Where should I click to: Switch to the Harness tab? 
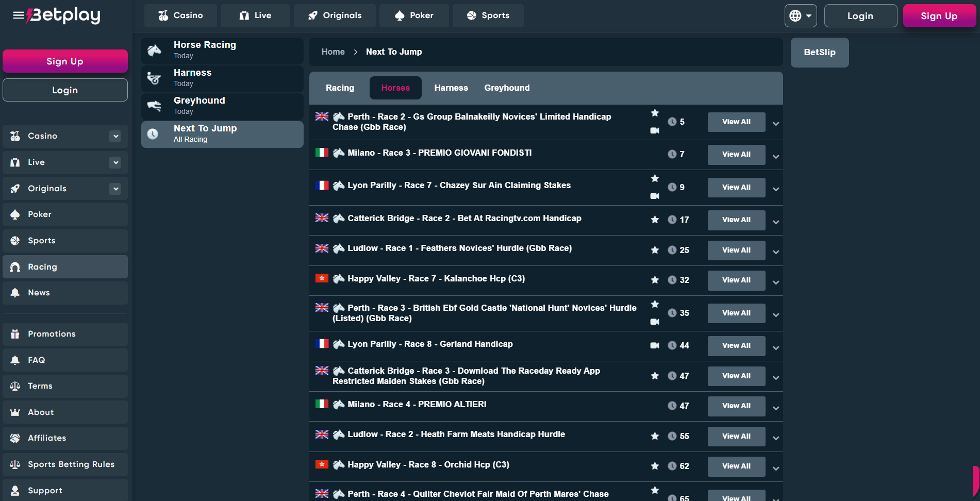pos(451,88)
